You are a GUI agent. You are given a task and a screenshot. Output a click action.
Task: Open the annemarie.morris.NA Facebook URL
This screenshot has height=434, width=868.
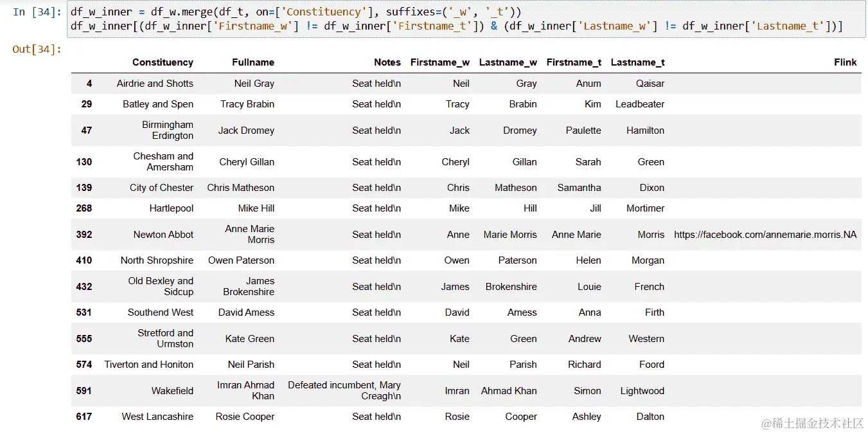[765, 235]
